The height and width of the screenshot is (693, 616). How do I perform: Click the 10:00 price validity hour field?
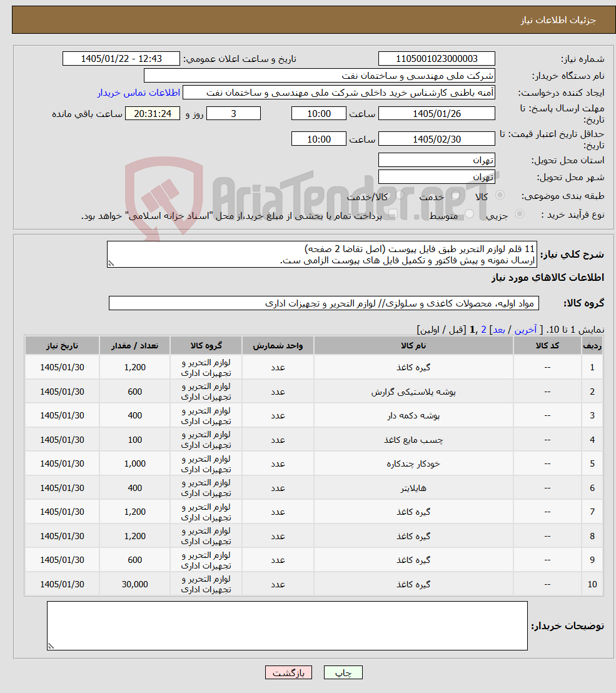(318, 139)
